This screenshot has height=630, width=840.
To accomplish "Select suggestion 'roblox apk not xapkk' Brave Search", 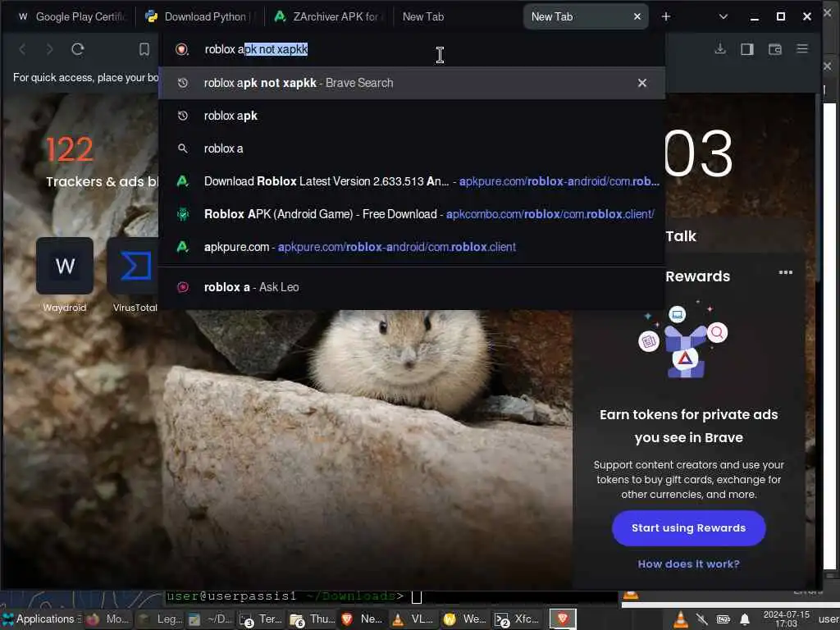I will (x=412, y=83).
